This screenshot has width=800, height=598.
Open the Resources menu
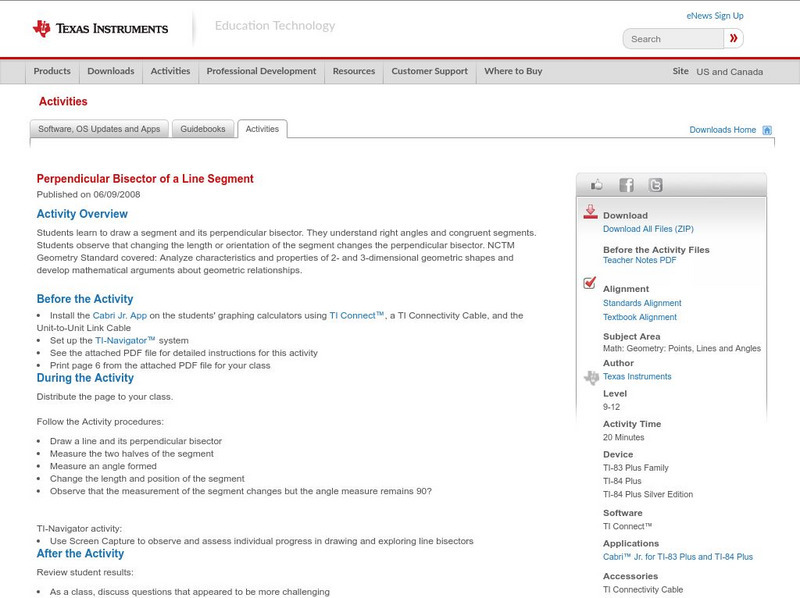pyautogui.click(x=354, y=71)
